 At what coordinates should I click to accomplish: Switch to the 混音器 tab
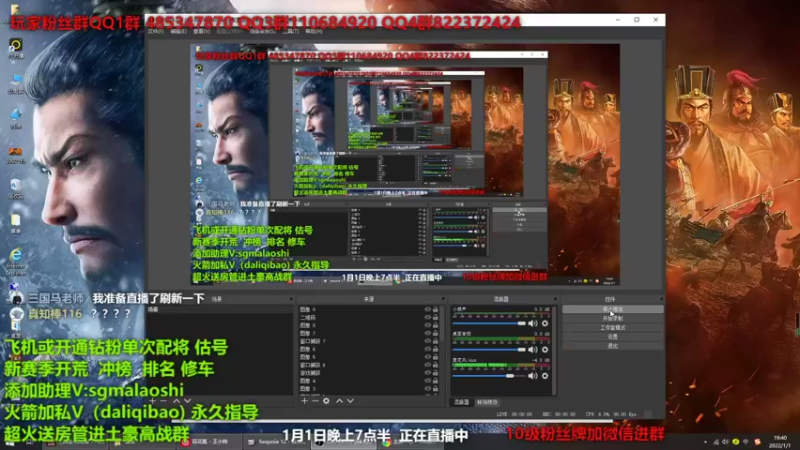coord(461,402)
